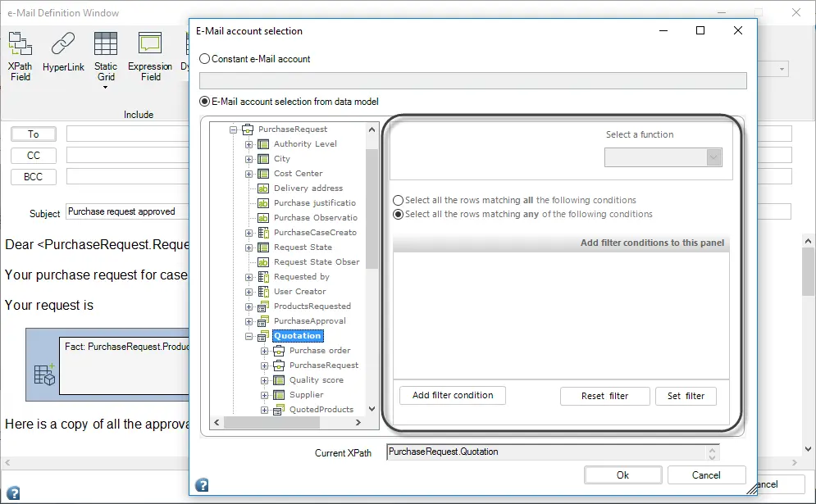The height and width of the screenshot is (504, 816).
Task: Expand the Authority Level node
Action: (x=248, y=144)
